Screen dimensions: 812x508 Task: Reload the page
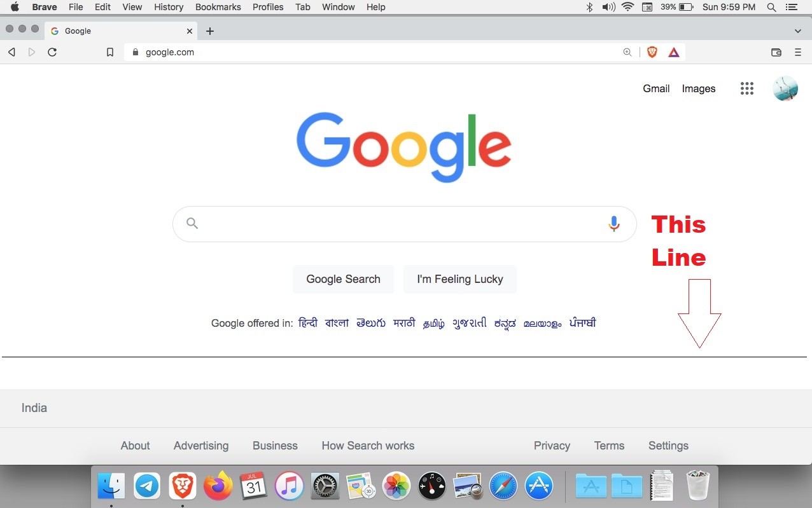[52, 52]
